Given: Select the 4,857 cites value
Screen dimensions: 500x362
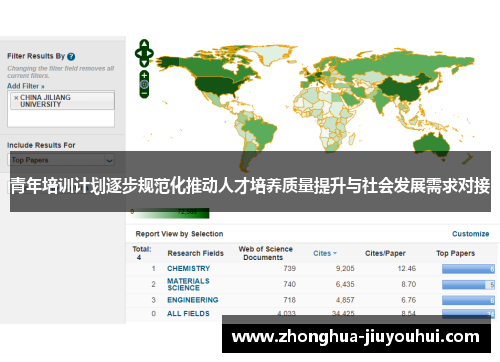Looking at the screenshot, I should [345, 300].
